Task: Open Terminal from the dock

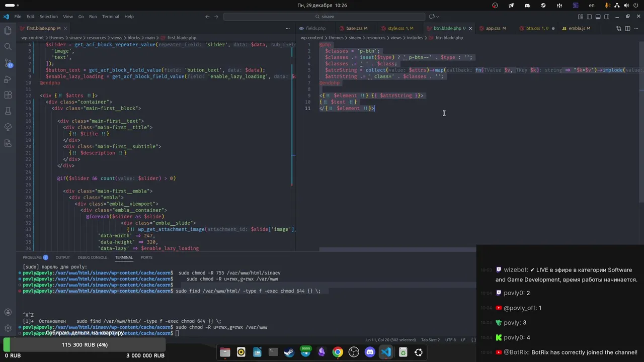Action: point(273,352)
